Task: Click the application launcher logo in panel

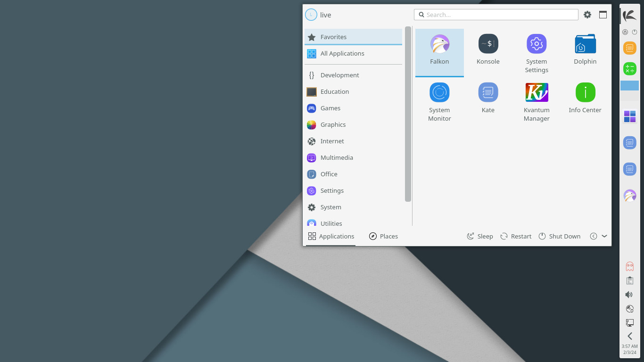Action: (629, 16)
